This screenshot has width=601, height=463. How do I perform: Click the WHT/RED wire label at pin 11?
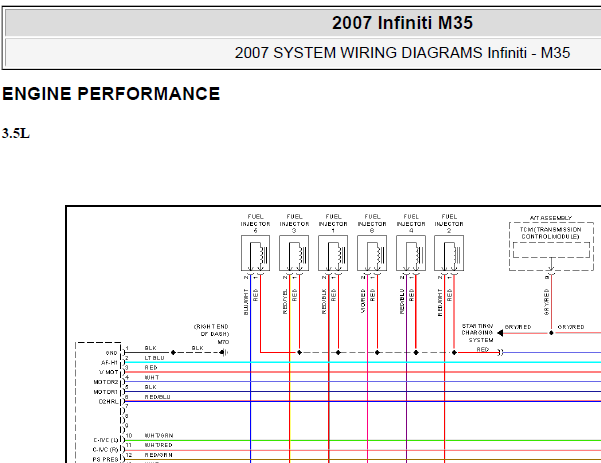click(x=159, y=445)
